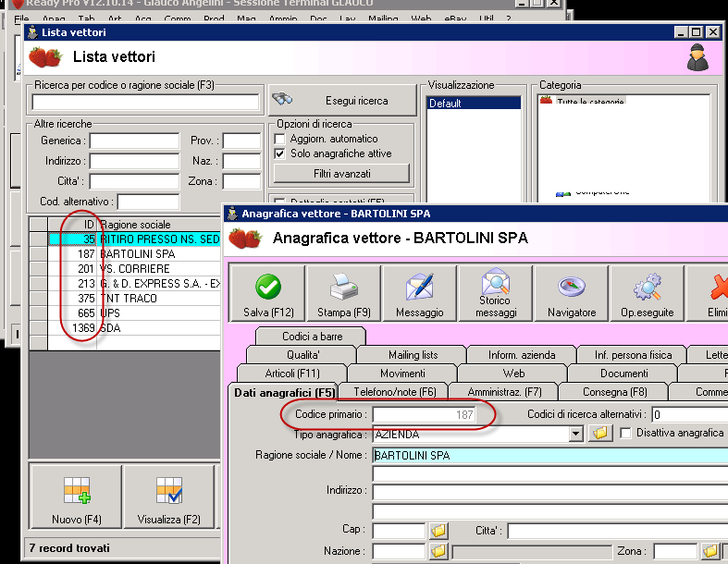Open the eBay menu in Ready Pro
Screen dimensions: 728x564
(455, 19)
